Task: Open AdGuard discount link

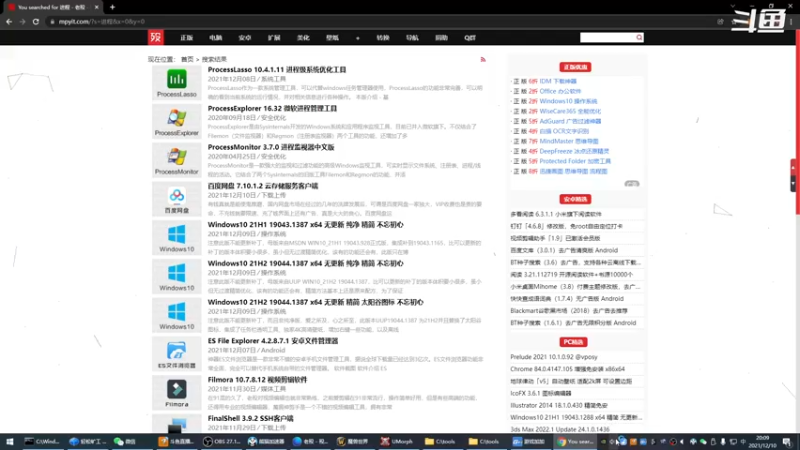Action: [x=570, y=121]
